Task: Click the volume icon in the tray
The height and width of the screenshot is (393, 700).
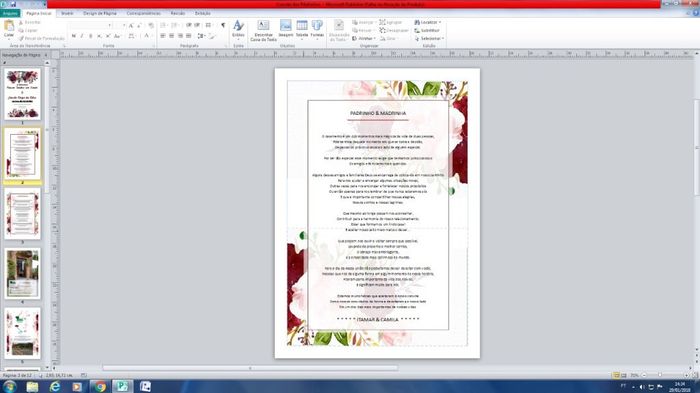Action: pos(642,387)
